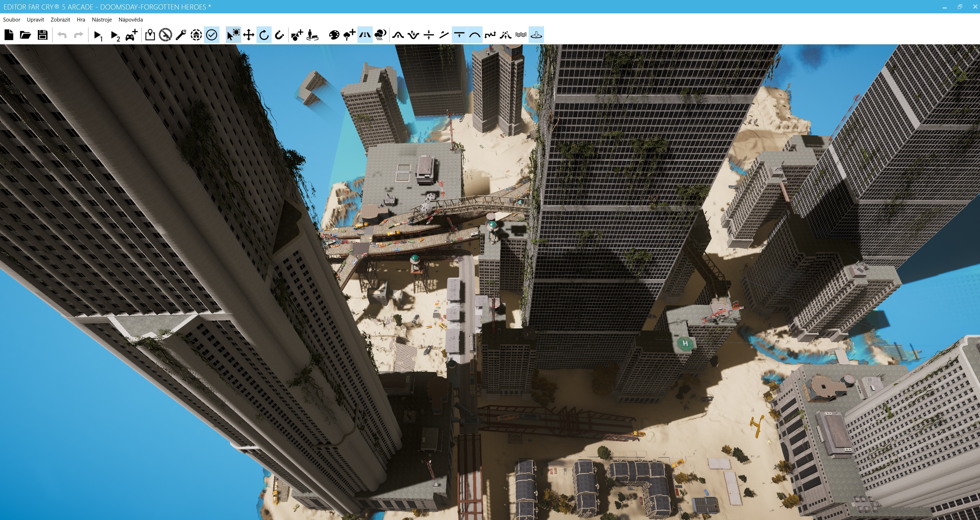Select the add vegetation tree tool
The width and height of the screenshot is (980, 520).
[x=349, y=35]
